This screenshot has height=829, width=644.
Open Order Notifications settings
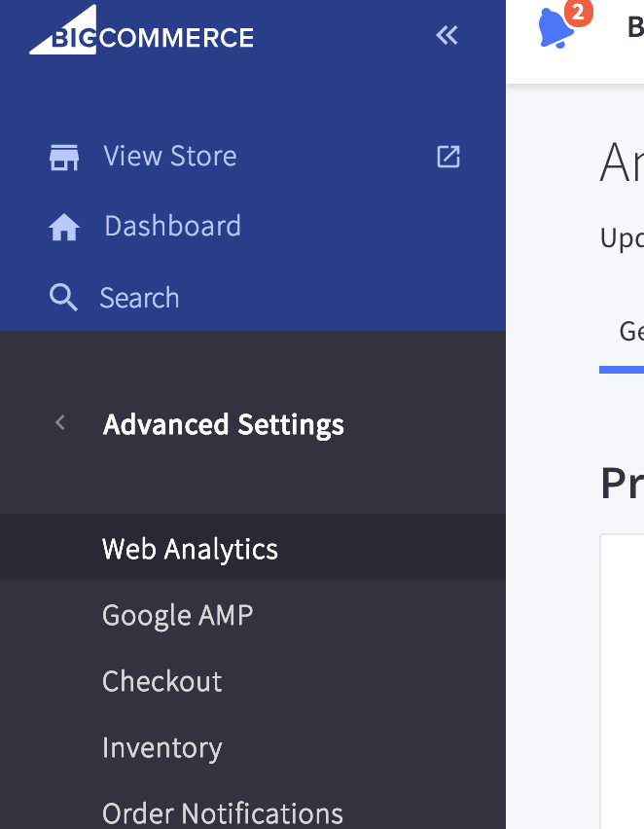[x=222, y=812]
